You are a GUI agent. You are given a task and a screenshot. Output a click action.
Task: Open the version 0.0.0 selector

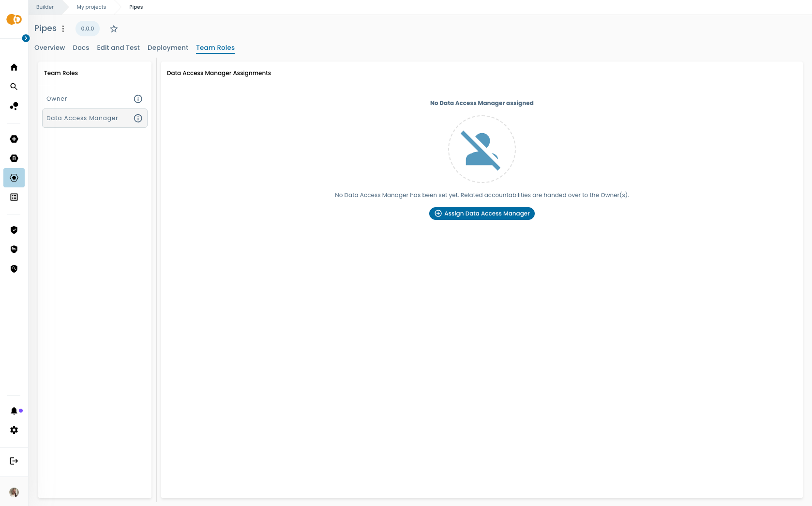point(87,29)
